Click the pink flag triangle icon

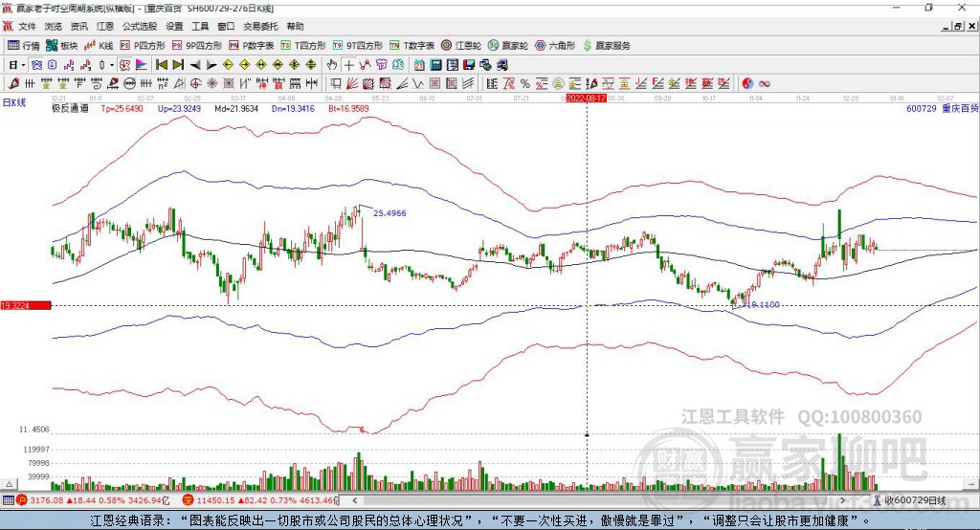tap(142, 65)
